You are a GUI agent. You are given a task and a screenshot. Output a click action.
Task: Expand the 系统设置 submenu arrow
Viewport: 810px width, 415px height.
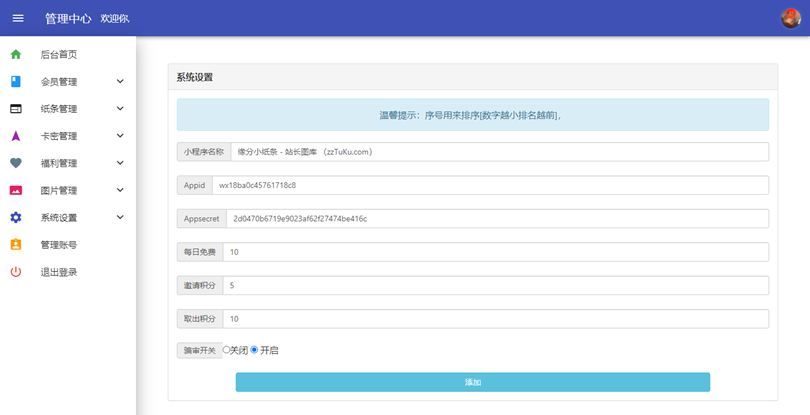120,217
